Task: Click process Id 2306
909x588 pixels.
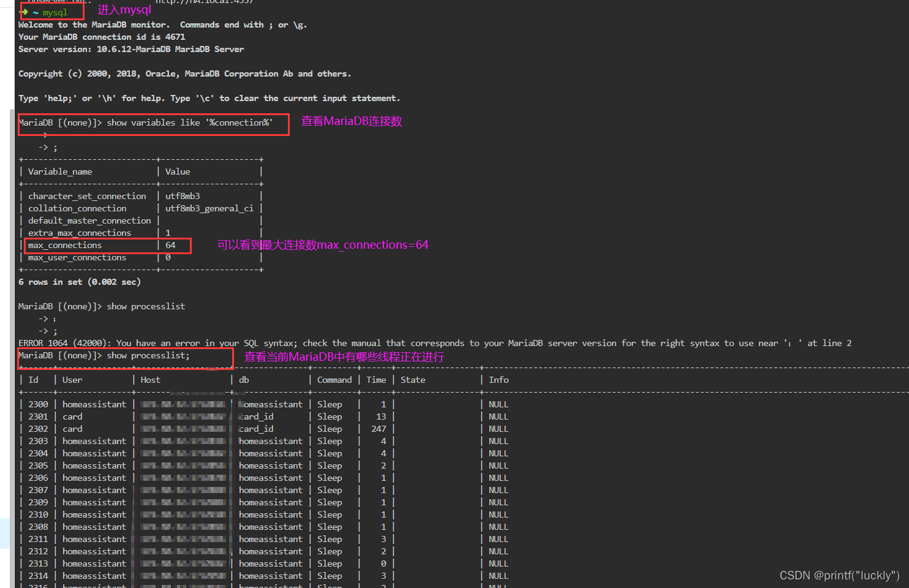Action: tap(38, 478)
